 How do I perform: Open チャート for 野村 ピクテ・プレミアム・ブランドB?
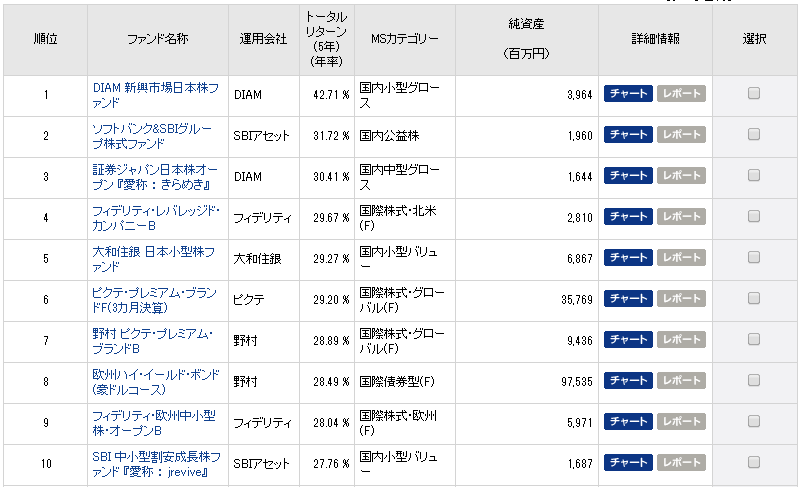tap(628, 340)
